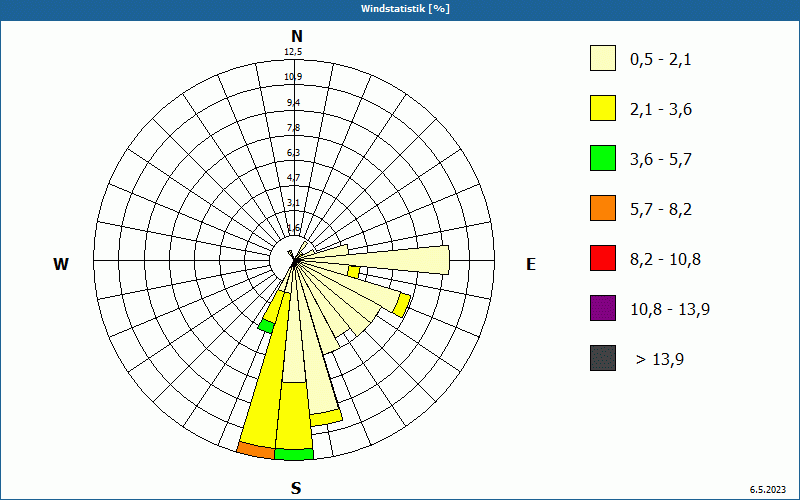Click the dark gray > 13,9 legend swatch
This screenshot has width=800, height=500.
coord(603,358)
